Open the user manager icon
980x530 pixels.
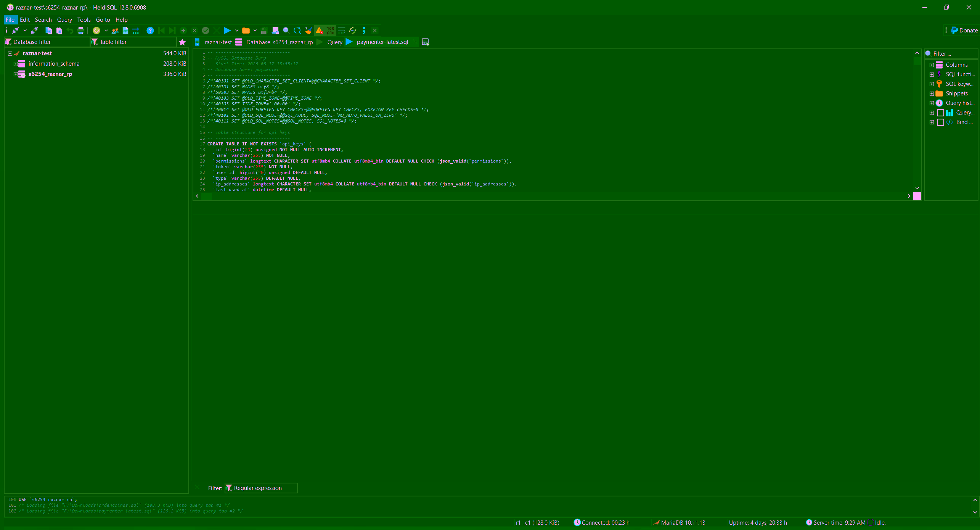(x=115, y=31)
